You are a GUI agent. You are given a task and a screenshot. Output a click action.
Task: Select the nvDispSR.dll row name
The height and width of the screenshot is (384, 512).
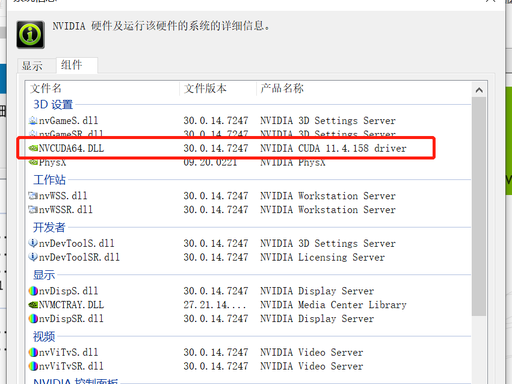pos(71,319)
